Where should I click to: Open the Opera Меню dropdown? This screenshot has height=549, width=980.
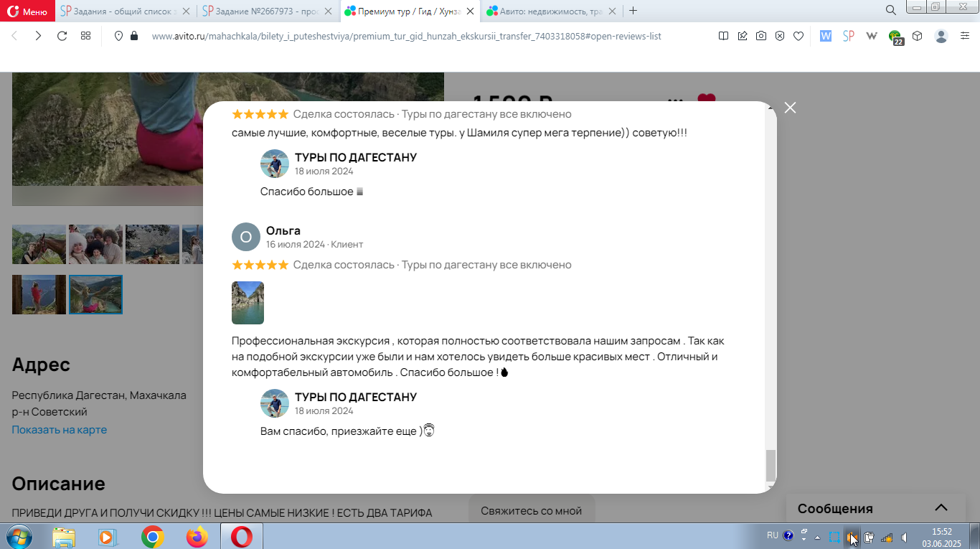[27, 11]
